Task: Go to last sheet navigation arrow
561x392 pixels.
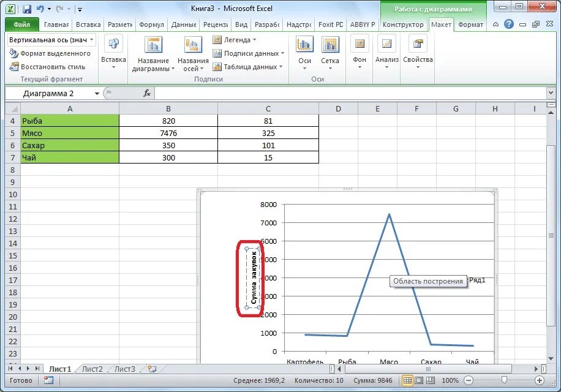Action: tap(37, 368)
